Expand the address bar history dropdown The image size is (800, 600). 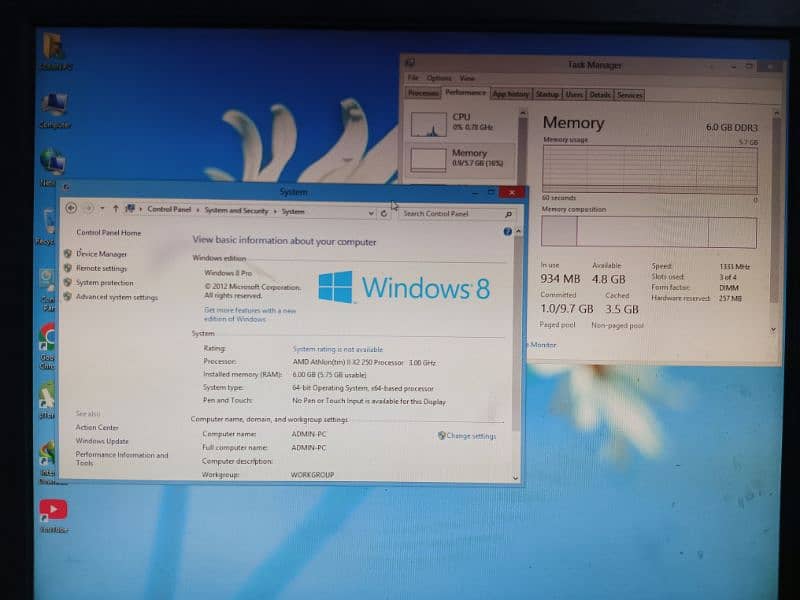click(x=371, y=213)
